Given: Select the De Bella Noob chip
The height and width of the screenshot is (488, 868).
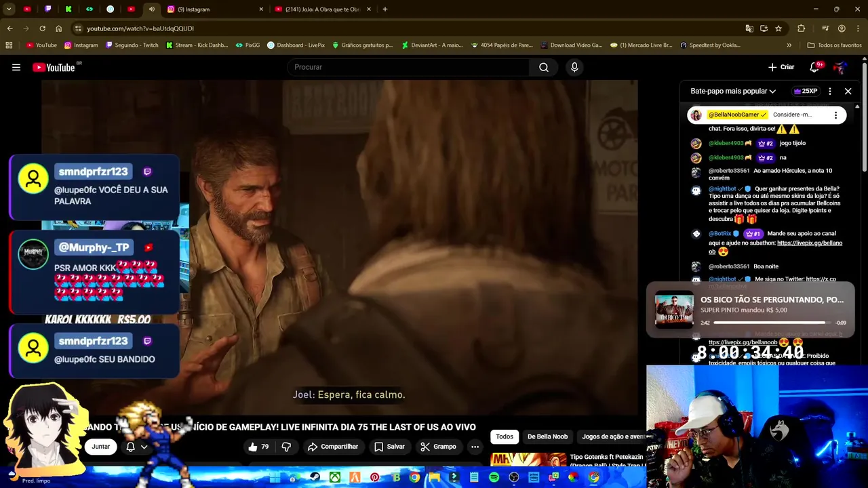Looking at the screenshot, I should pos(547,436).
